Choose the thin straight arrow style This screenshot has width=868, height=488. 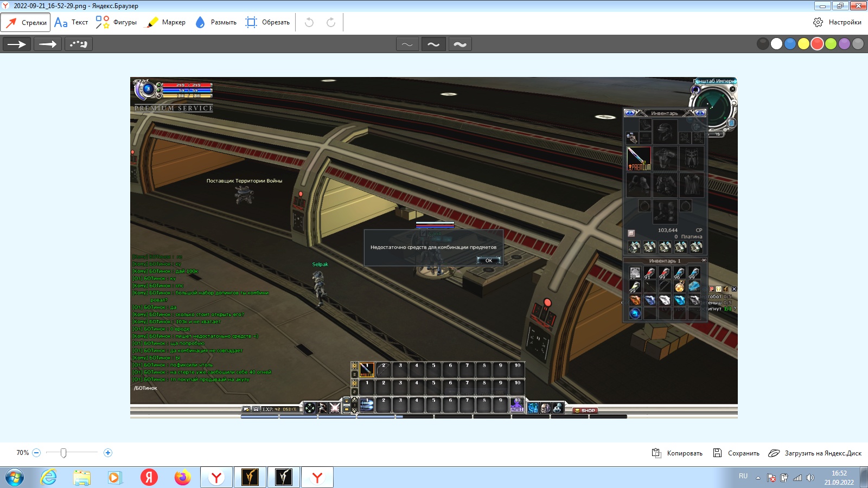[17, 44]
